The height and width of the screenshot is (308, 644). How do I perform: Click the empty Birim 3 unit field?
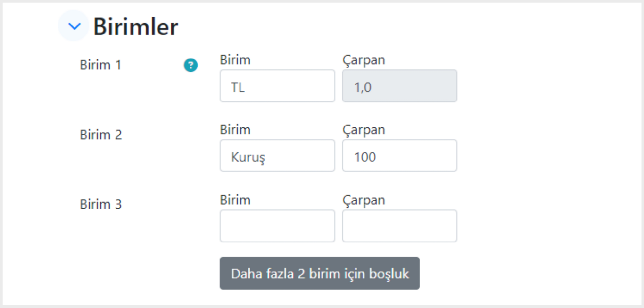click(x=277, y=226)
